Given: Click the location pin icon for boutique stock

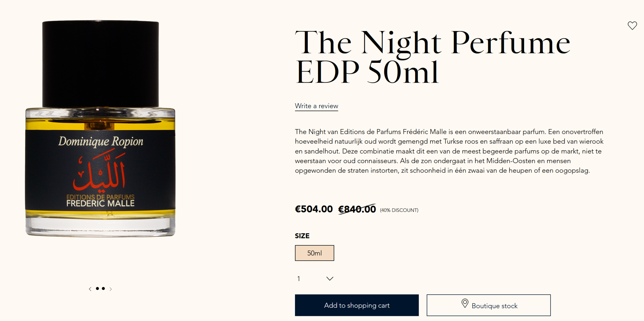Looking at the screenshot, I should [x=465, y=303].
